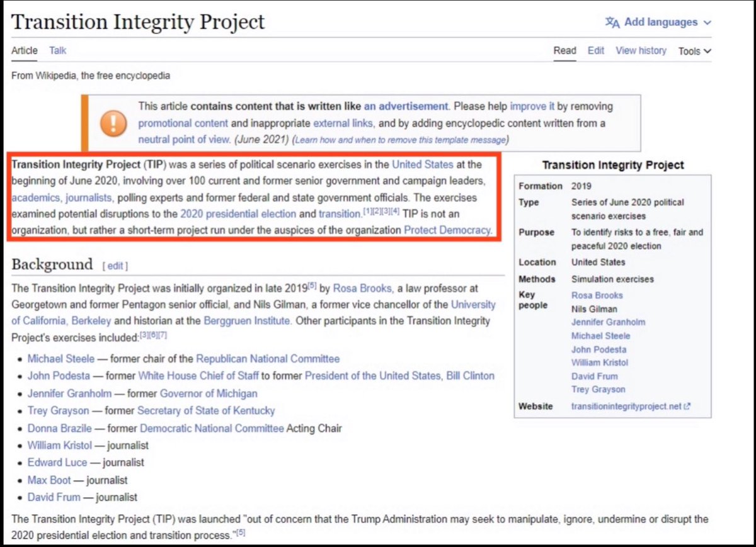The width and height of the screenshot is (756, 547).
Task: Click the translate languages icon
Action: (x=612, y=23)
